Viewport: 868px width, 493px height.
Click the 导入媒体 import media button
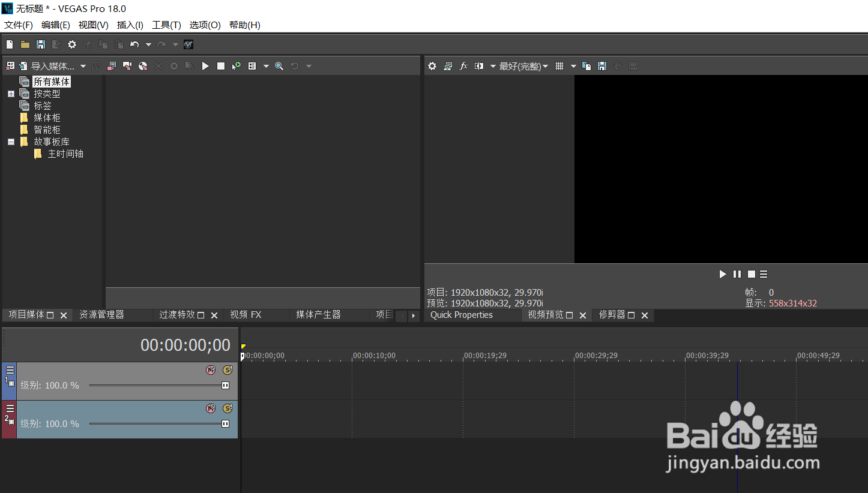click(47, 66)
